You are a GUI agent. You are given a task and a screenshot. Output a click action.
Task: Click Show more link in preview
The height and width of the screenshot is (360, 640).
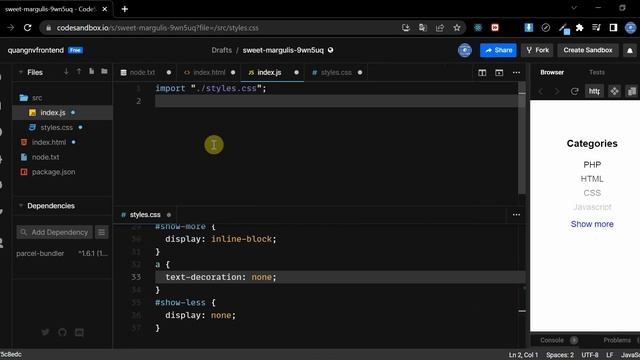coord(592,224)
